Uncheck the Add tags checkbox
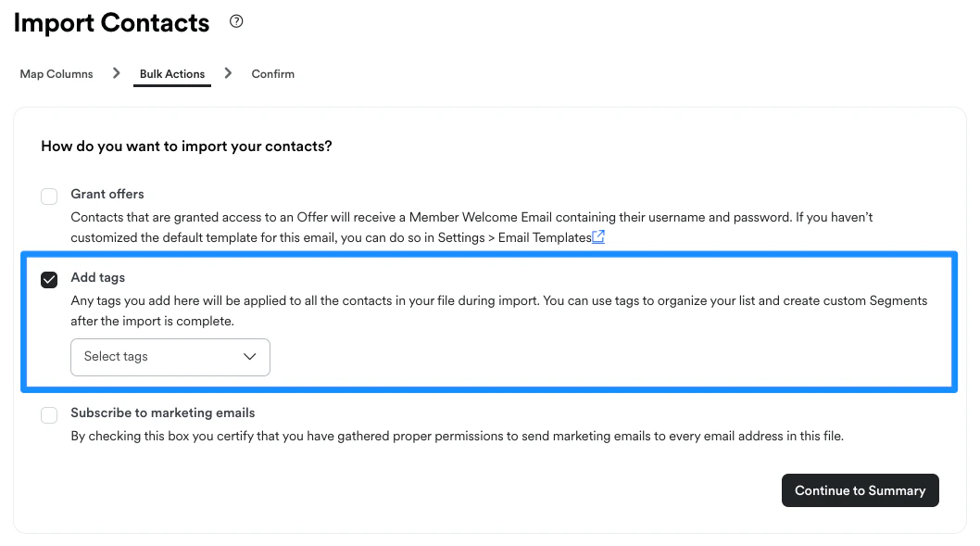980x546 pixels. [x=49, y=280]
